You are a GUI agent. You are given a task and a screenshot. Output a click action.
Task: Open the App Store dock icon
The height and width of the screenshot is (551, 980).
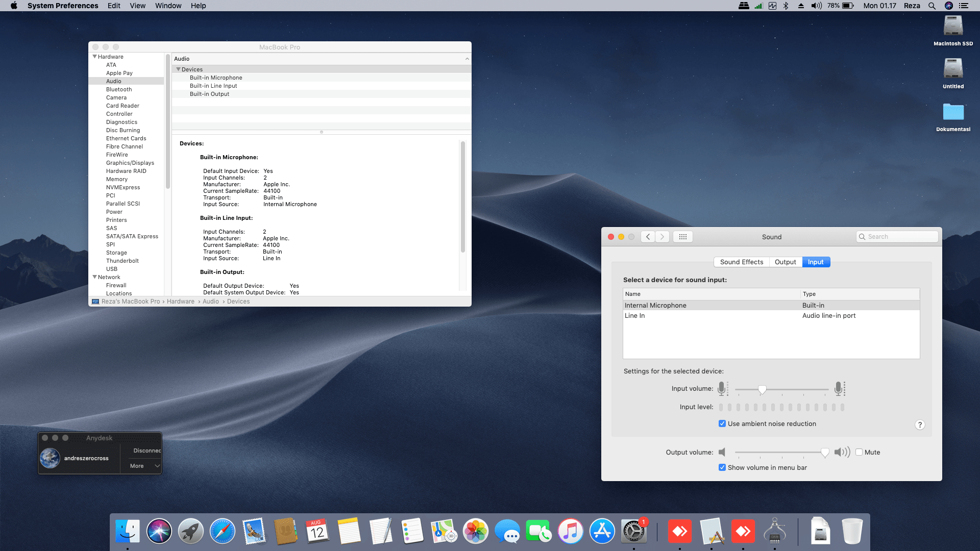tap(602, 532)
